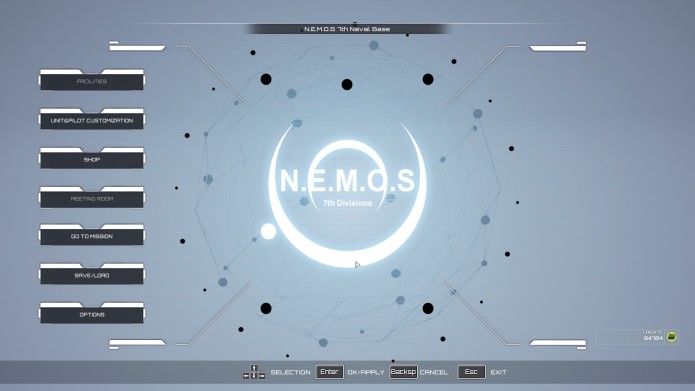Image resolution: width=695 pixels, height=391 pixels.
Task: Click the white orbiting dot near logo
Action: (268, 231)
